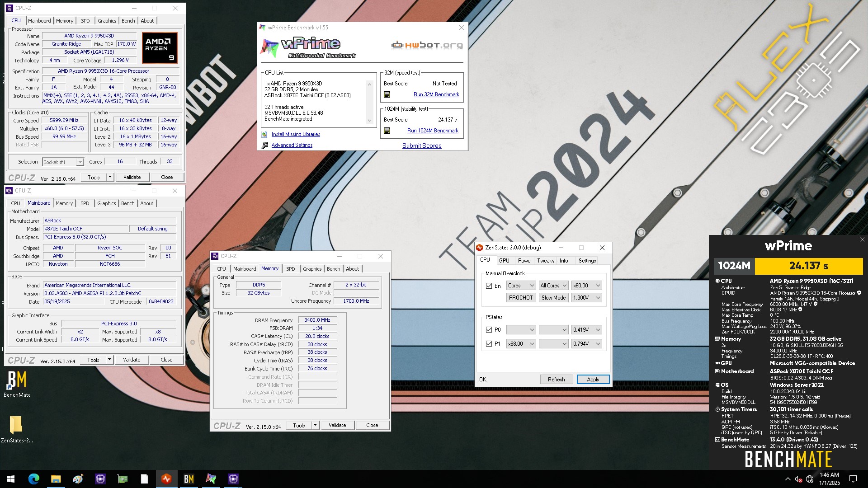The width and height of the screenshot is (868, 488).
Task: Click the icon beside Install Missing Libraries
Action: (264, 134)
